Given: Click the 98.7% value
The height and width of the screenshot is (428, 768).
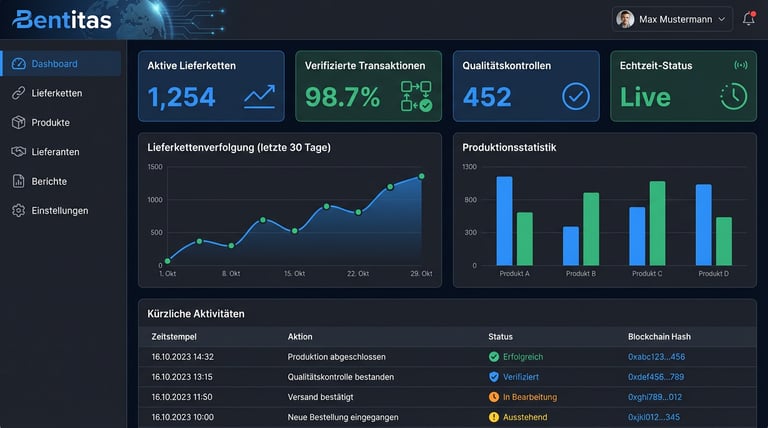Looking at the screenshot, I should click(x=342, y=97).
